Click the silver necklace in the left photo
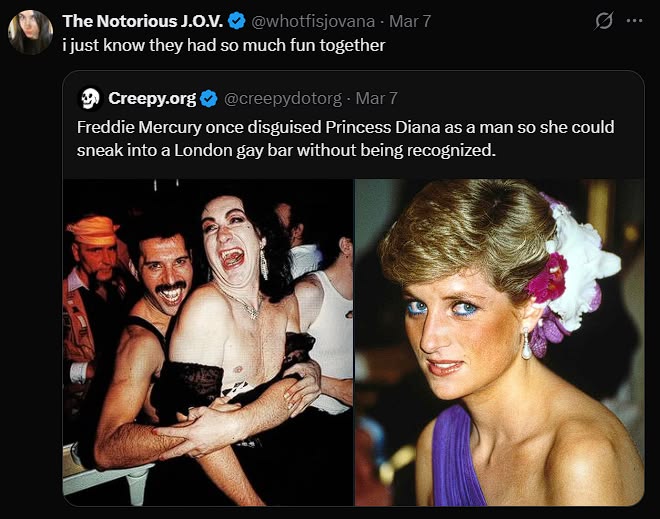Viewport: 660px width, 519px height. click(x=244, y=304)
